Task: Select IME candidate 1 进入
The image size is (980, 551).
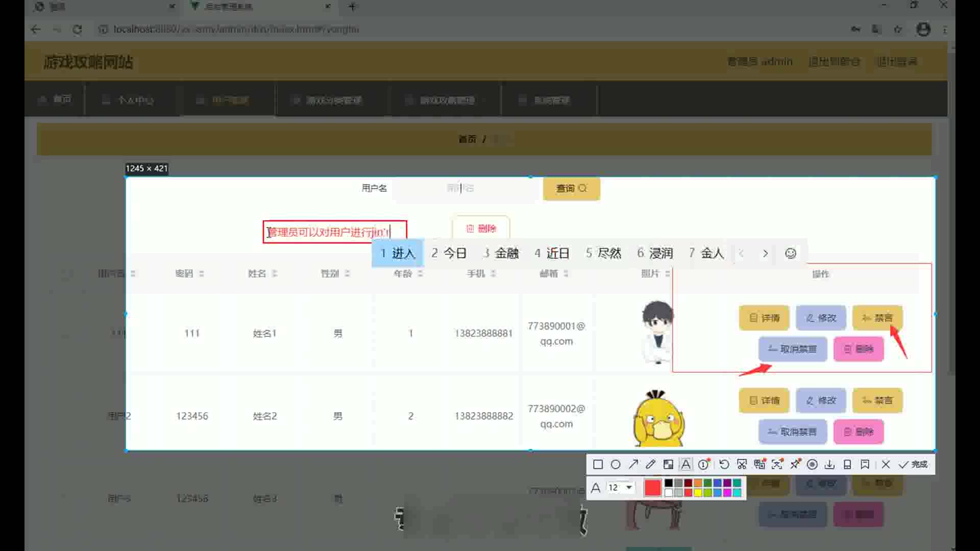Action: pyautogui.click(x=398, y=254)
